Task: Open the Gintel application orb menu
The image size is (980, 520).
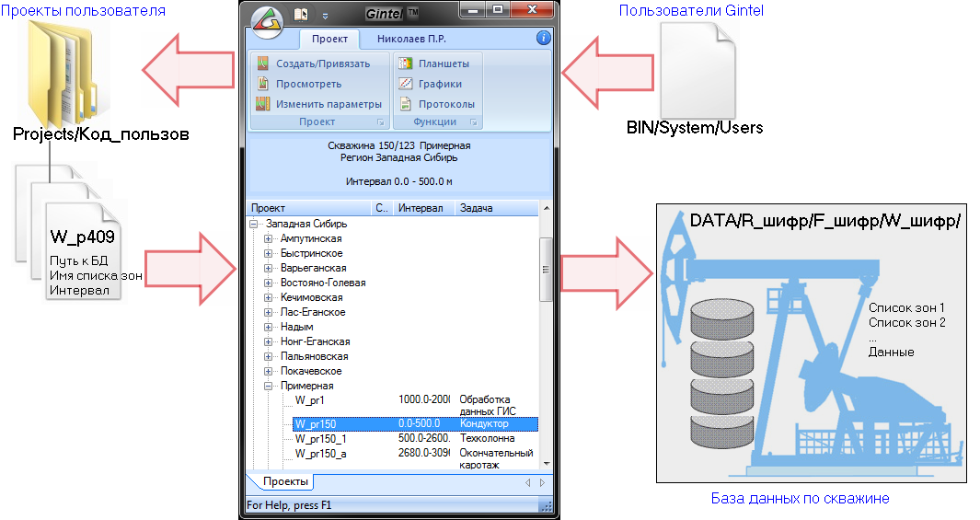Action: point(267,21)
